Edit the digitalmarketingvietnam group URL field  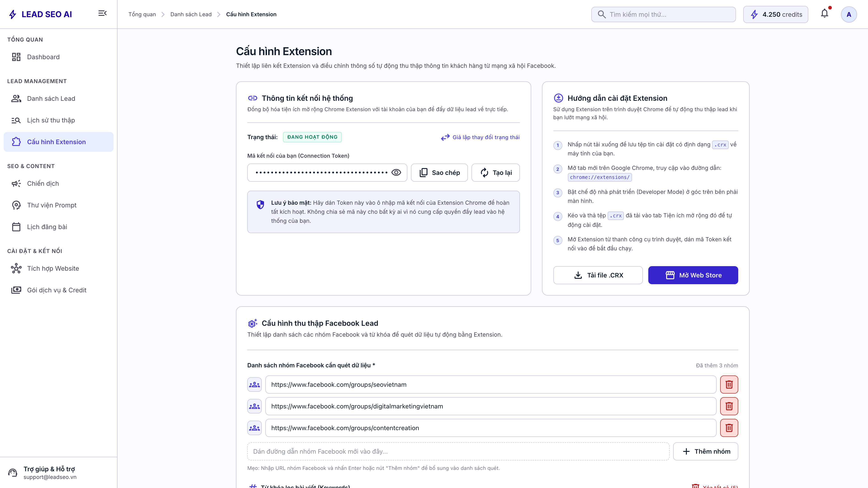point(491,406)
